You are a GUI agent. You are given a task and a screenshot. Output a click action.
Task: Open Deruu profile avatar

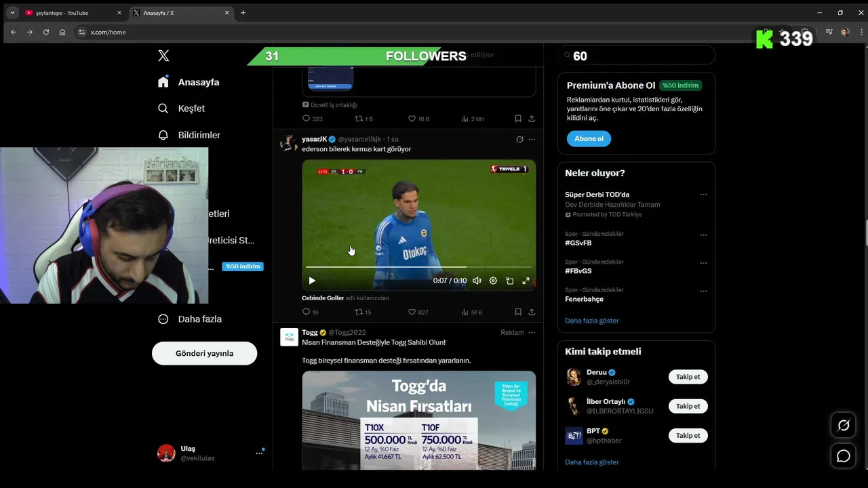[574, 377]
